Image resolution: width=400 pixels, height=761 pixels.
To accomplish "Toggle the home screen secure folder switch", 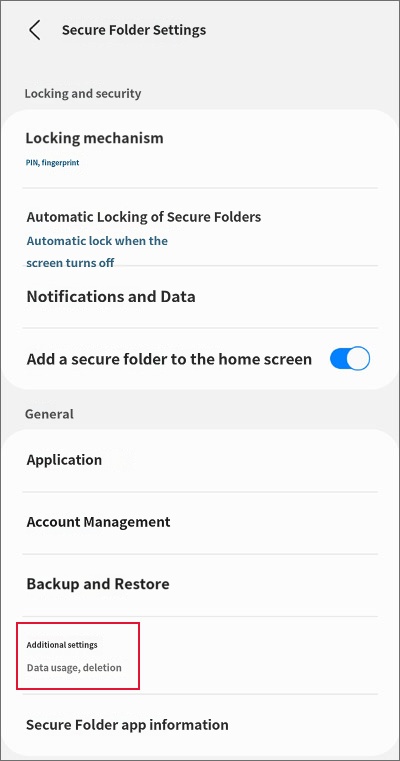I will point(350,359).
